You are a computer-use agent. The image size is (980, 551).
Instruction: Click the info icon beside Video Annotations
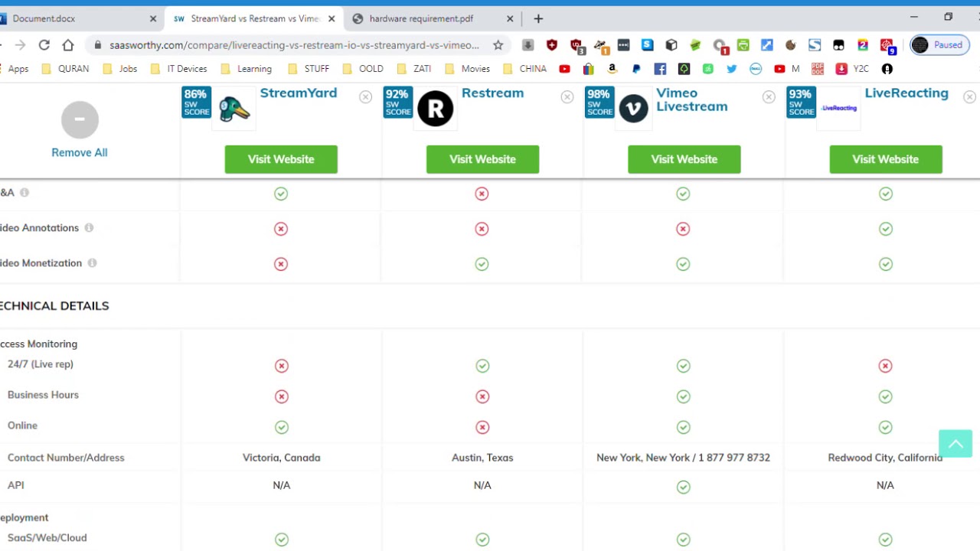pyautogui.click(x=89, y=227)
